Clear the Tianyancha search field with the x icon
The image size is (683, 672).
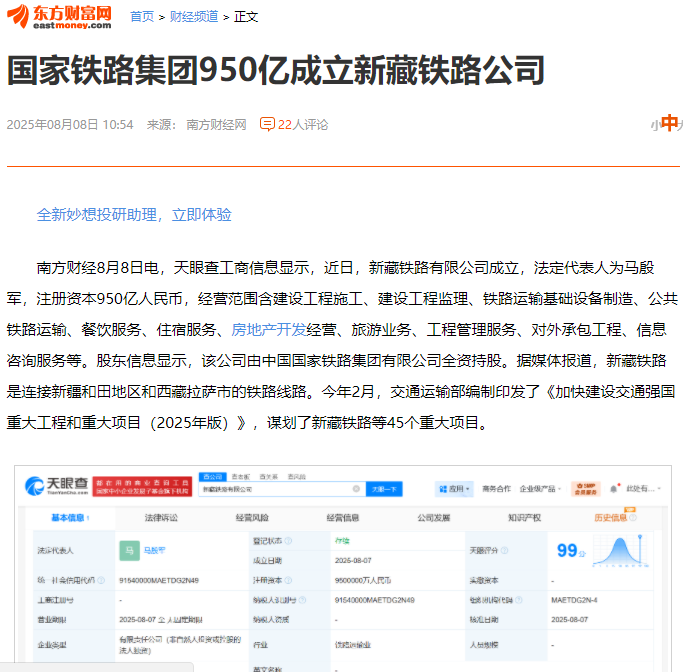click(356, 489)
